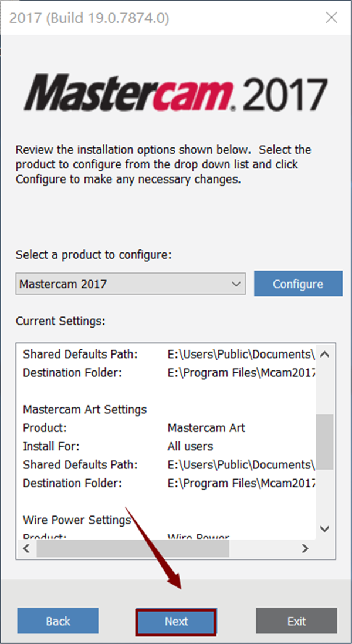Select the Mastercam Art Settings heading
352x644 pixels.
pyautogui.click(x=84, y=409)
